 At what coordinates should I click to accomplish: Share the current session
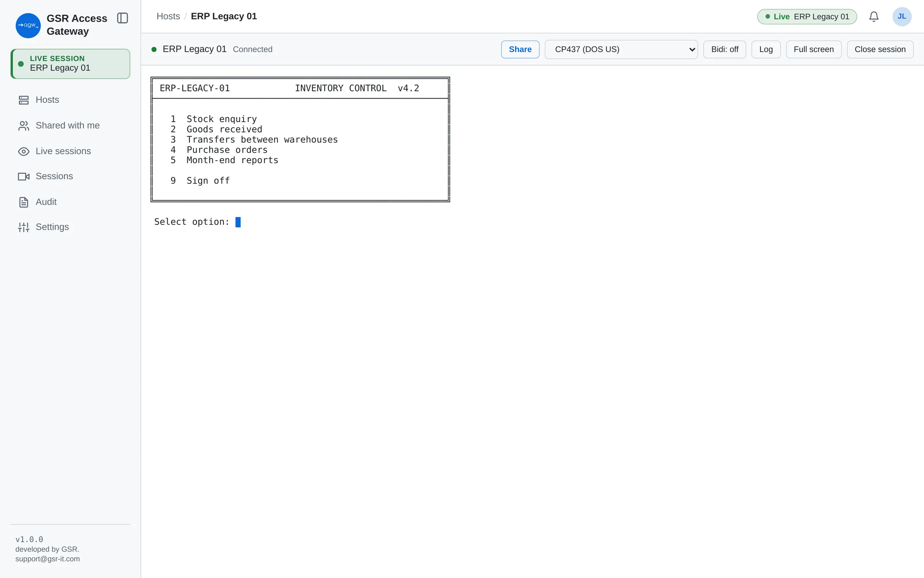(520, 49)
